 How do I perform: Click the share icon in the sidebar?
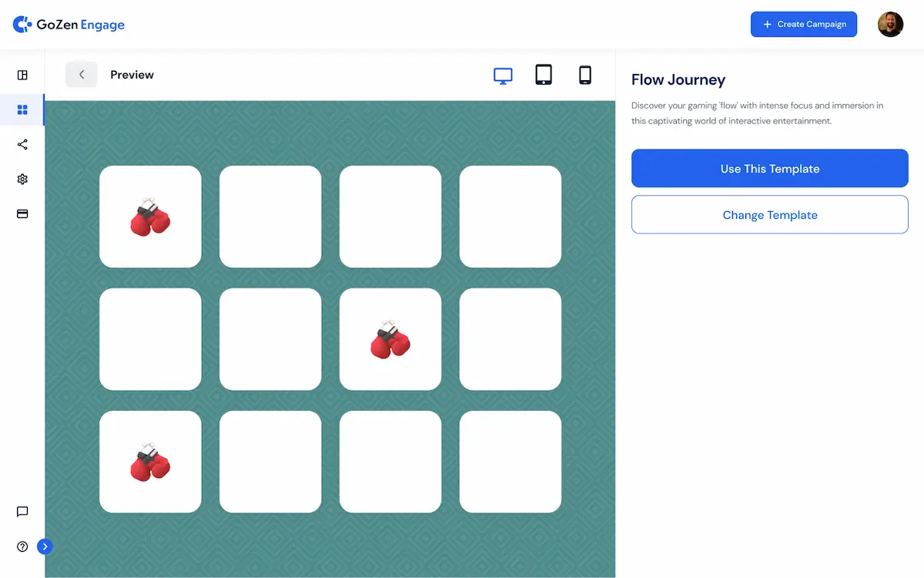tap(22, 144)
